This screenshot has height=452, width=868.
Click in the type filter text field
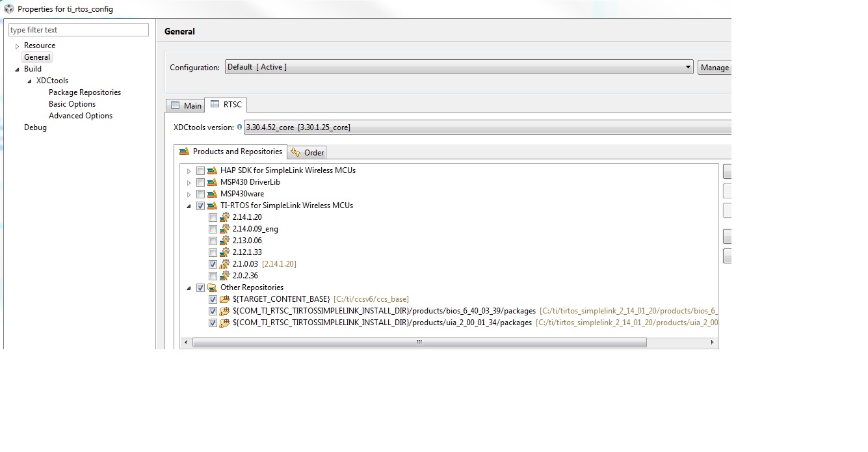(x=79, y=30)
